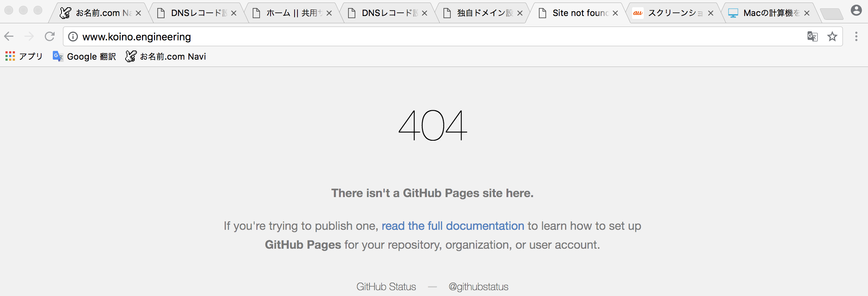Click the お名前.com favicon on first tab
The image size is (868, 296).
pyautogui.click(x=66, y=13)
